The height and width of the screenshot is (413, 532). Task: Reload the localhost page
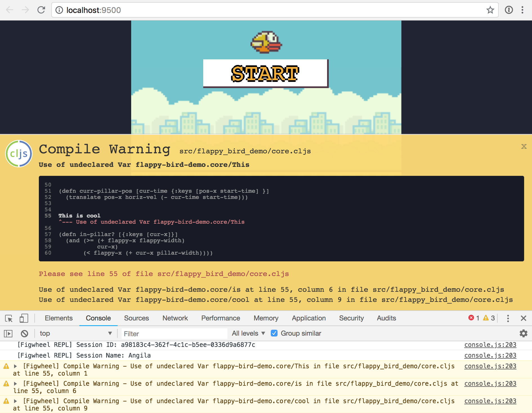pos(41,10)
